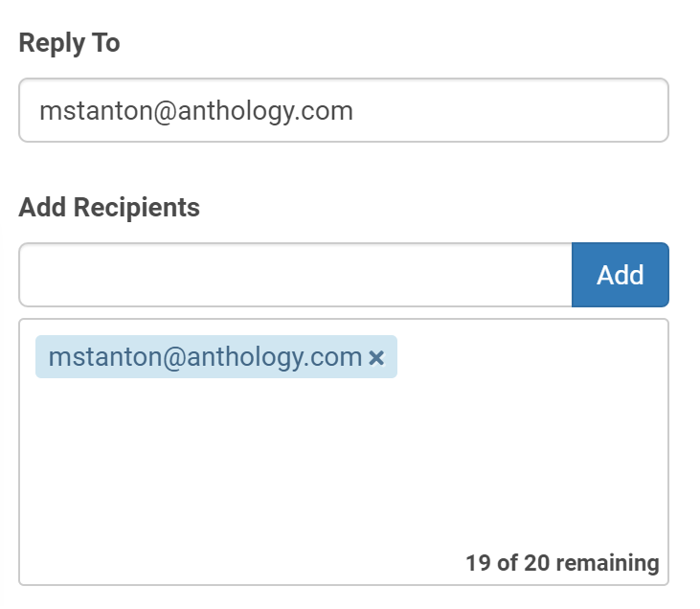Click mstanton@anthology.com in the Reply To box

(x=196, y=111)
